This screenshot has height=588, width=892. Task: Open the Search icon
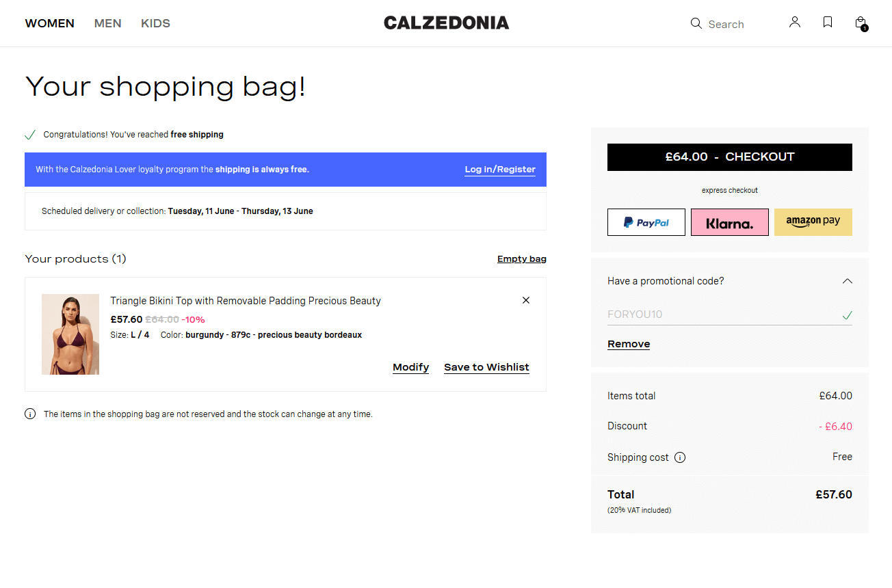695,23
